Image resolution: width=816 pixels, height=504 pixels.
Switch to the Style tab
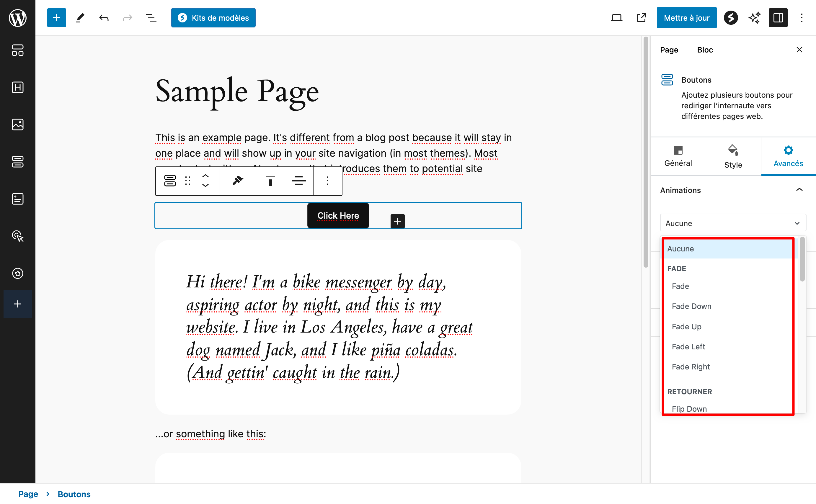click(733, 156)
